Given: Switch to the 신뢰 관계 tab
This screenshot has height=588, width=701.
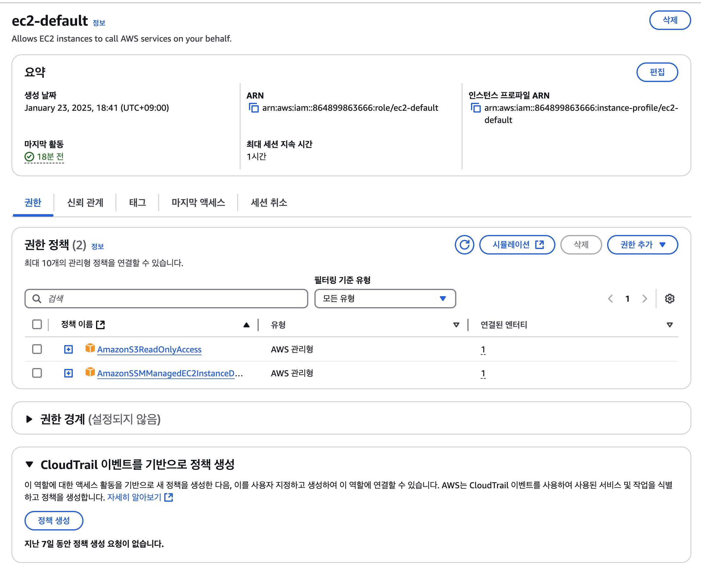Looking at the screenshot, I should [x=85, y=202].
